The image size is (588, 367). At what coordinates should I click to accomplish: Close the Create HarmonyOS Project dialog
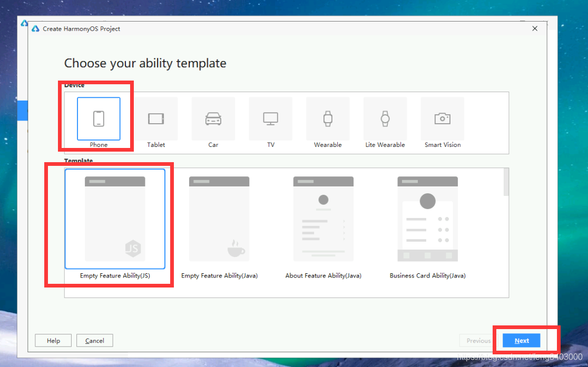pyautogui.click(x=535, y=28)
